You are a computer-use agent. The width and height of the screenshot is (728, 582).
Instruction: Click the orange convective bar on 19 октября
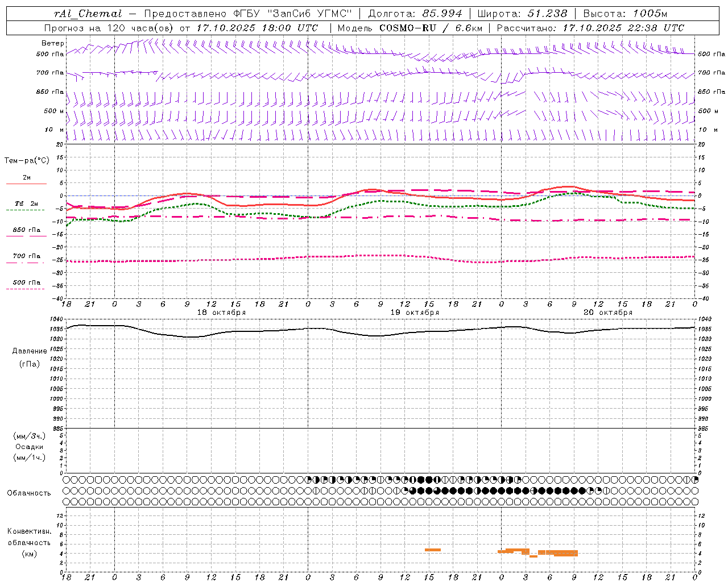433,550
